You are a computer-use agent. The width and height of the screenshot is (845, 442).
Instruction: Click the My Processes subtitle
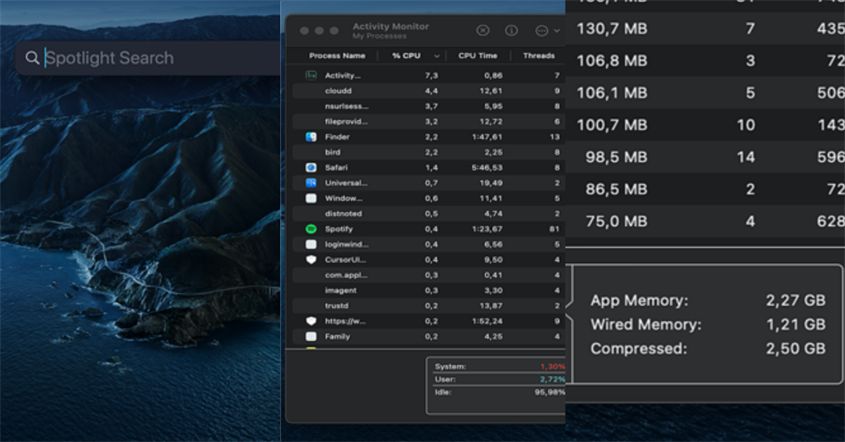(379, 36)
